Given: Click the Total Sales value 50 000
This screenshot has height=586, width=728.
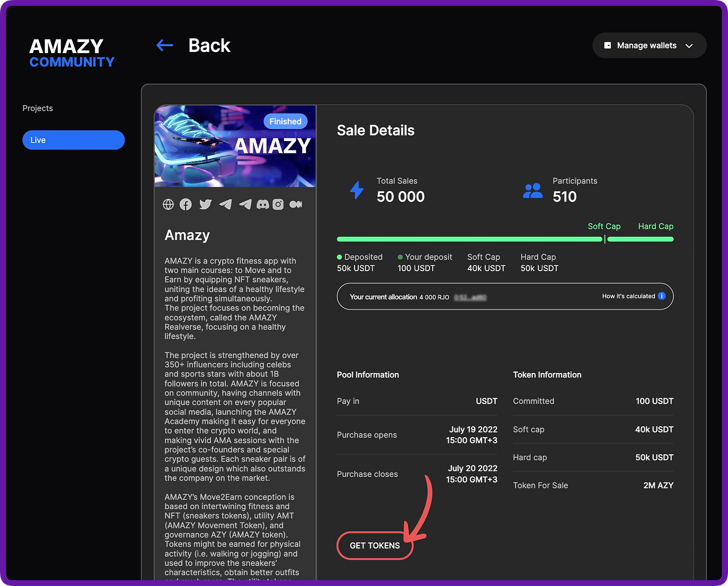Looking at the screenshot, I should click(400, 197).
